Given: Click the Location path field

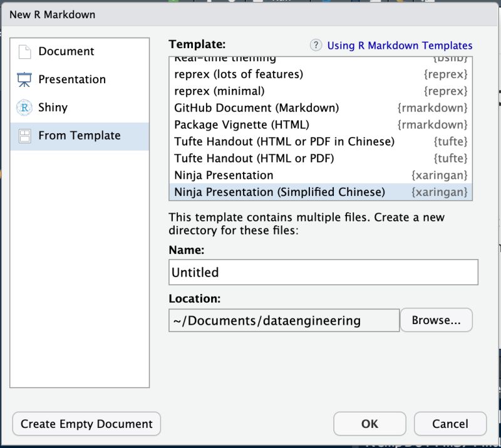Looking at the screenshot, I should 284,320.
